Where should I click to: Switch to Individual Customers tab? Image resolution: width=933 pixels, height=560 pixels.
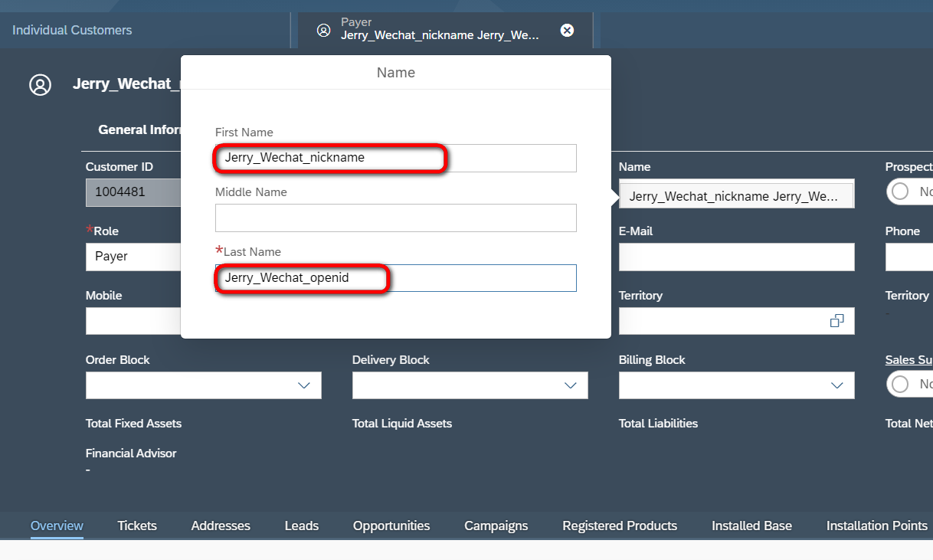pos(72,30)
